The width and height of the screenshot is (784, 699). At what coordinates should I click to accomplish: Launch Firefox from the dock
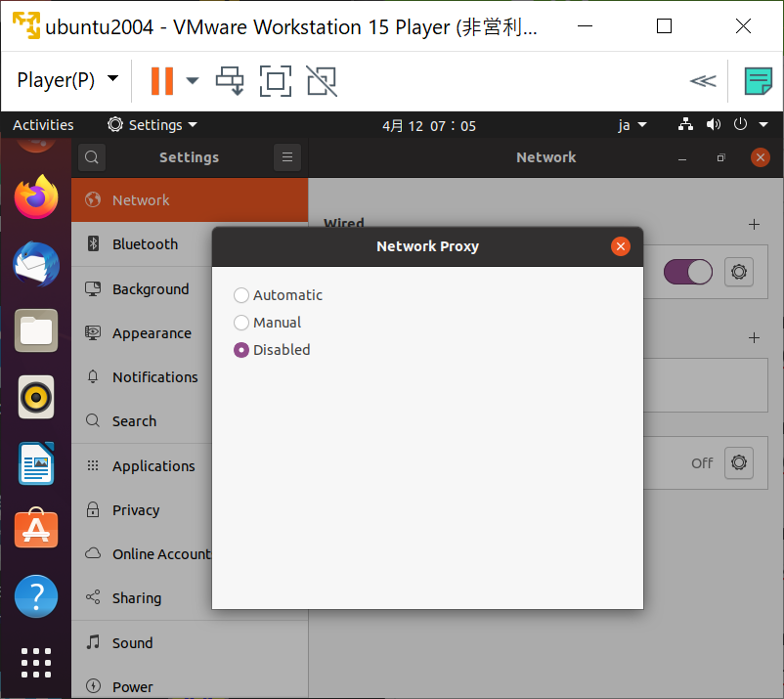click(x=36, y=197)
